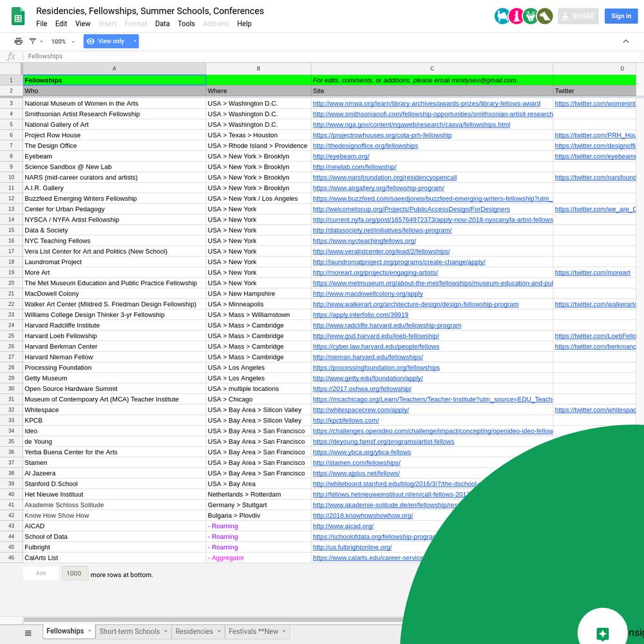The height and width of the screenshot is (644, 644).
Task: Open the all sheets list icon
Action: [28, 633]
